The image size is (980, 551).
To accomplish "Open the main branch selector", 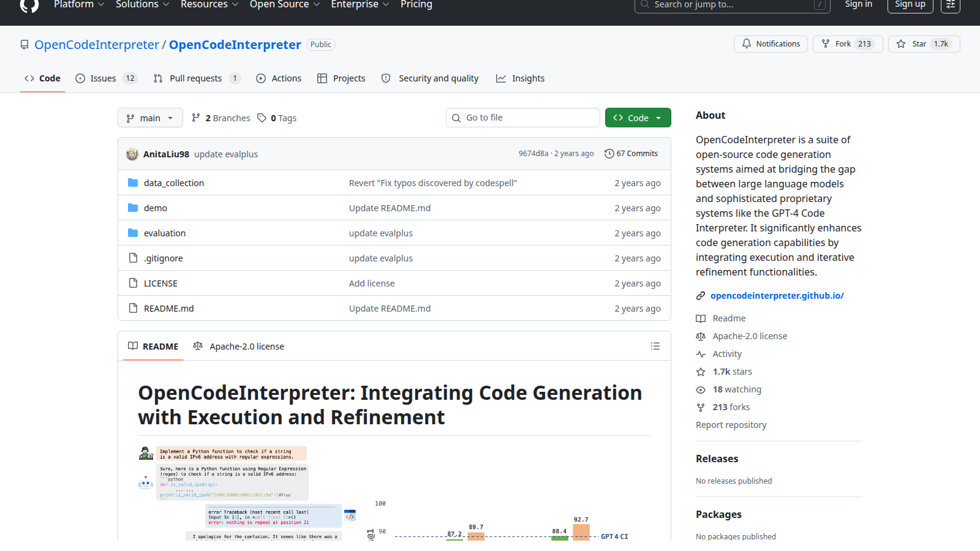I will [150, 118].
